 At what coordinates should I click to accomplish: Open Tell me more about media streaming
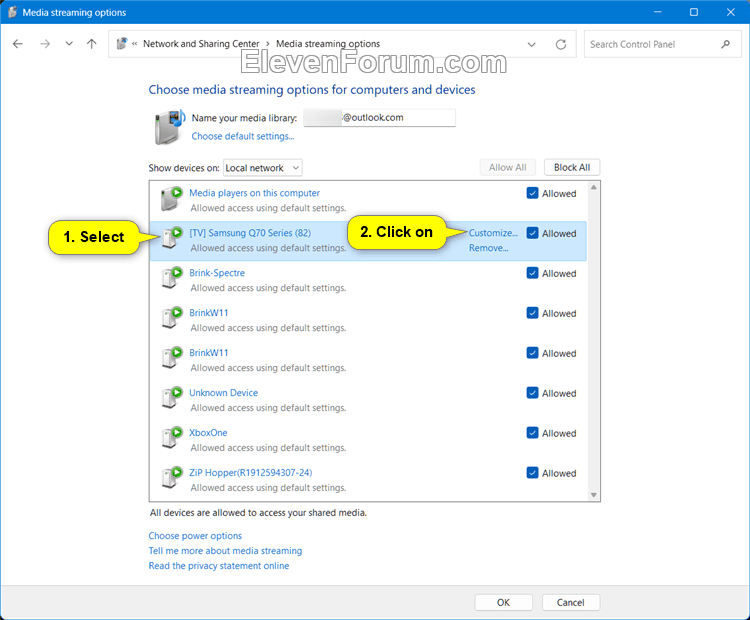[x=225, y=551]
